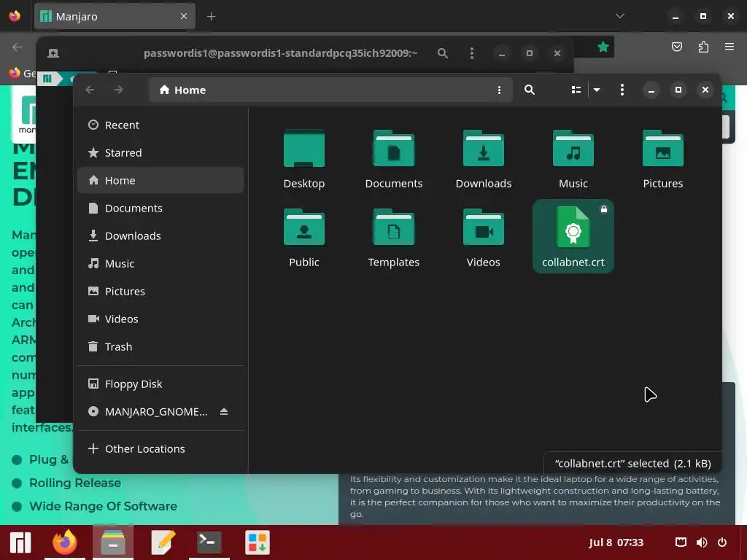747x560 pixels.
Task: Search in the terminal window
Action: [x=443, y=53]
